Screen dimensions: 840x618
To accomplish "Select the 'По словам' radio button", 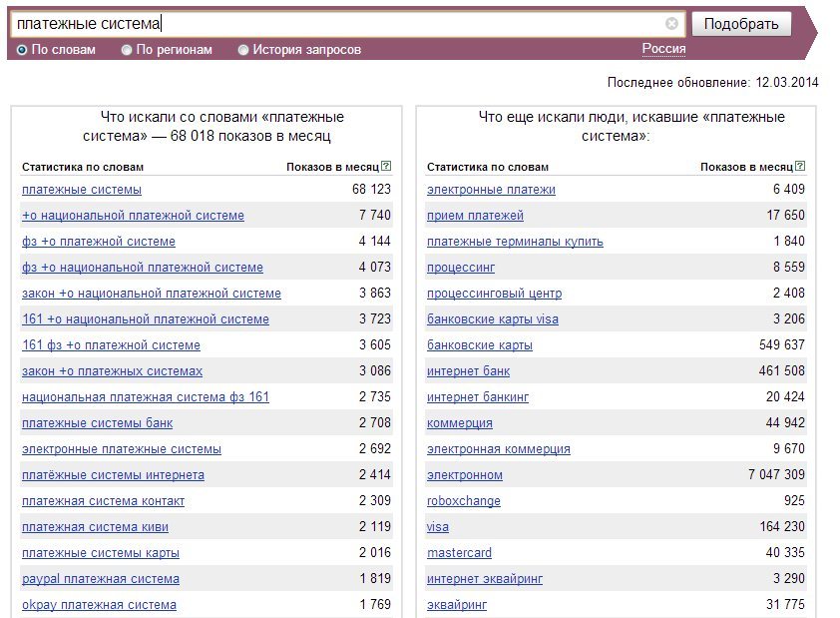I will pos(22,50).
